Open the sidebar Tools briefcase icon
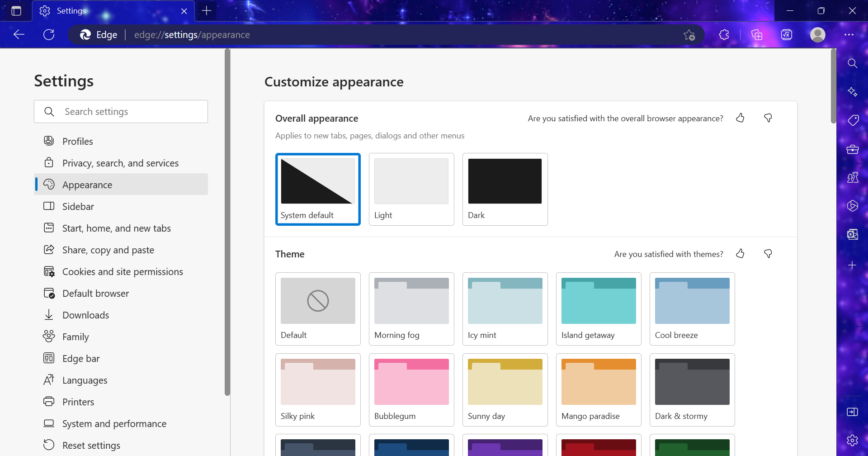Image resolution: width=868 pixels, height=456 pixels. pos(852,149)
